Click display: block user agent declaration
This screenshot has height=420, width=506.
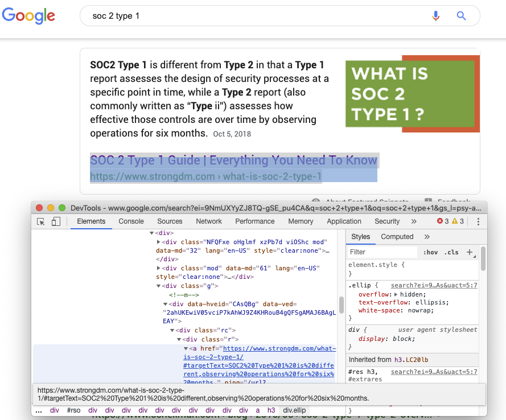[x=386, y=339]
